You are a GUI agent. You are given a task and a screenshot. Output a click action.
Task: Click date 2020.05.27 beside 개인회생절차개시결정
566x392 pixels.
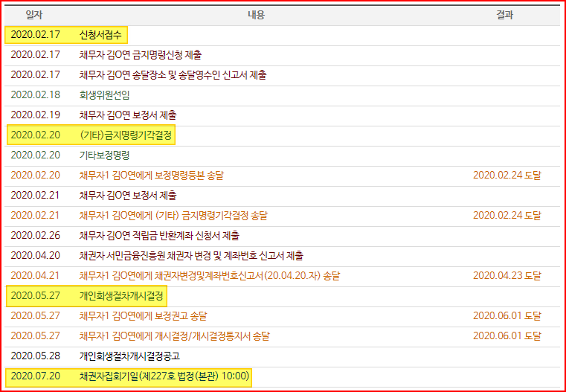pos(36,296)
